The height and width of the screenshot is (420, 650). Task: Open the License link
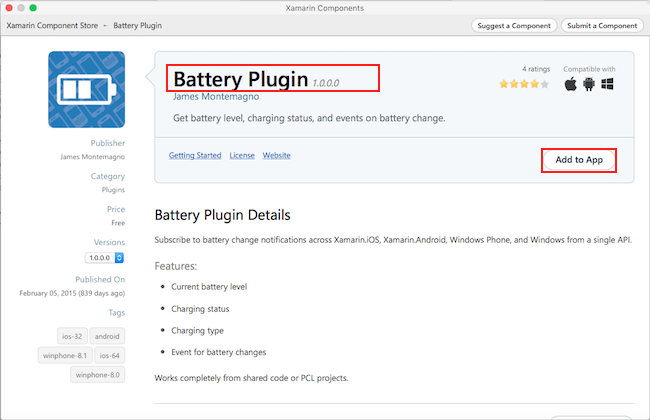[242, 156]
